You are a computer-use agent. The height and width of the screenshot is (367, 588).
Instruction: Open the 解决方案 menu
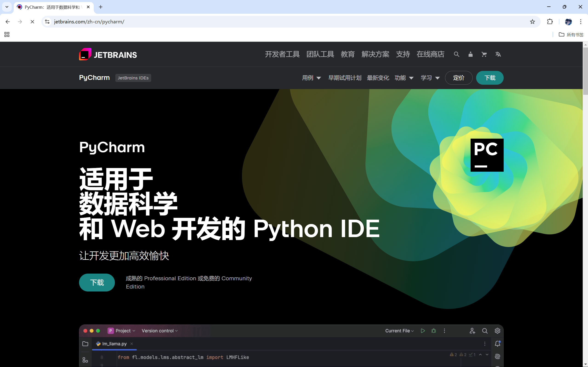pos(375,54)
